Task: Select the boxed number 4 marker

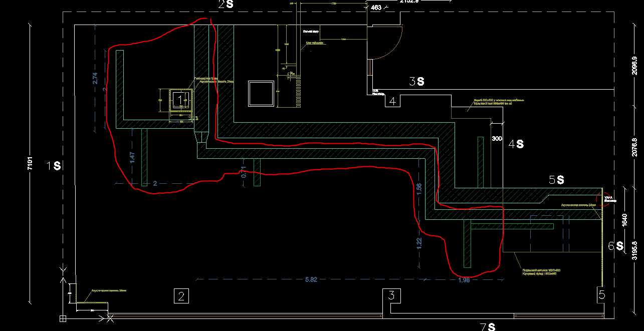Action: [392, 101]
